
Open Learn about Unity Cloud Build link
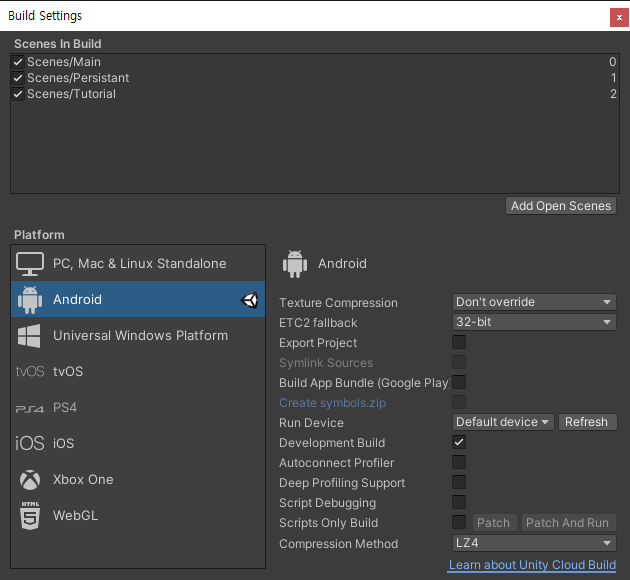point(532,565)
